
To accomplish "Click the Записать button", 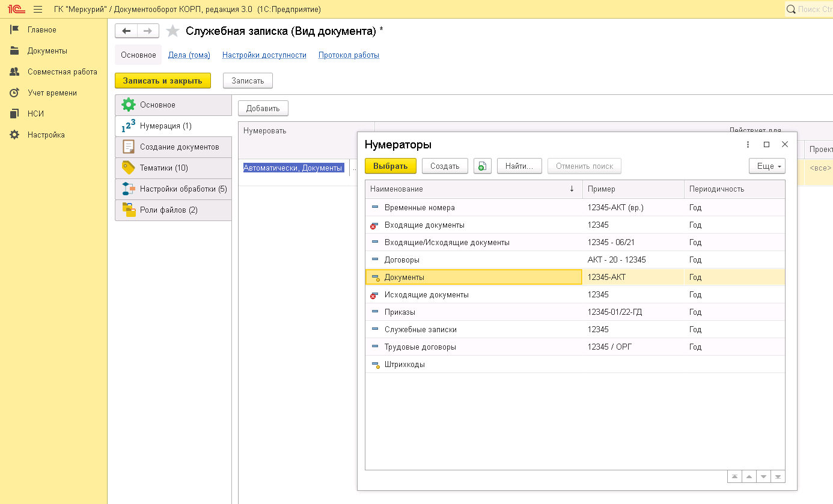I will pos(248,80).
